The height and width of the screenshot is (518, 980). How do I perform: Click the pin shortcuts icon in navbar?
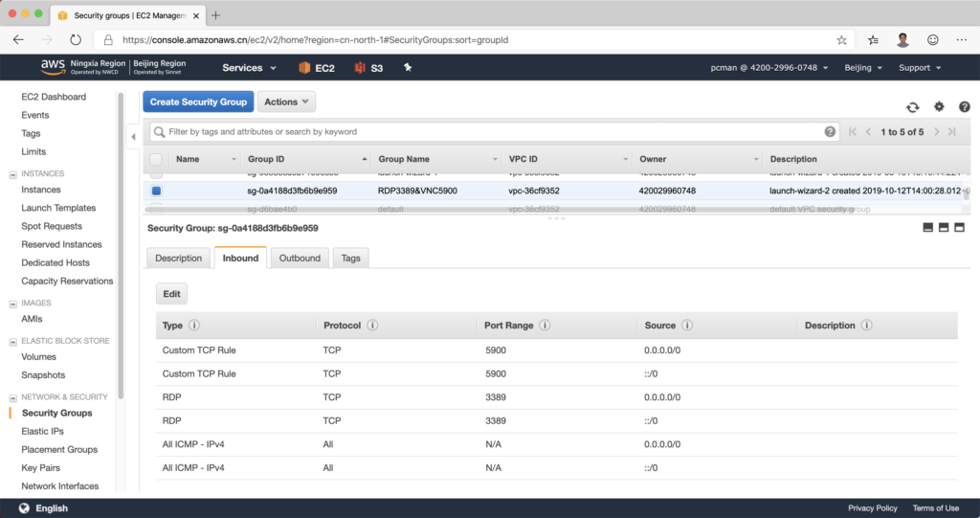[x=408, y=68]
